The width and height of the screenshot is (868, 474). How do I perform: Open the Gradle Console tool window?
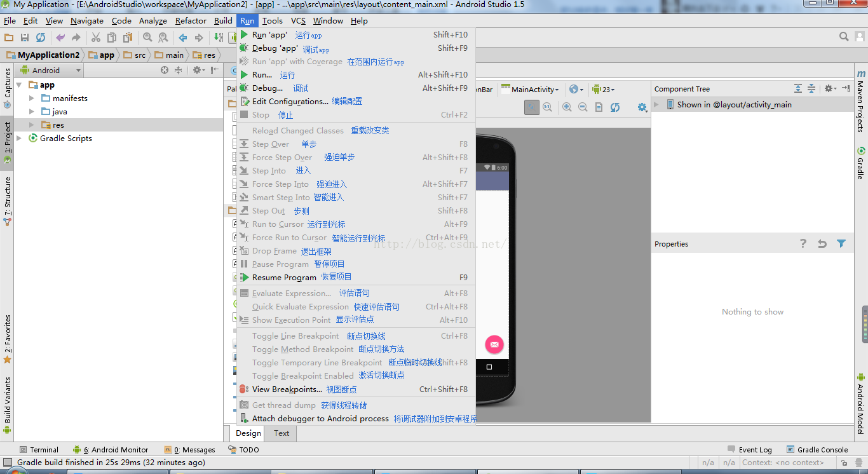click(817, 450)
